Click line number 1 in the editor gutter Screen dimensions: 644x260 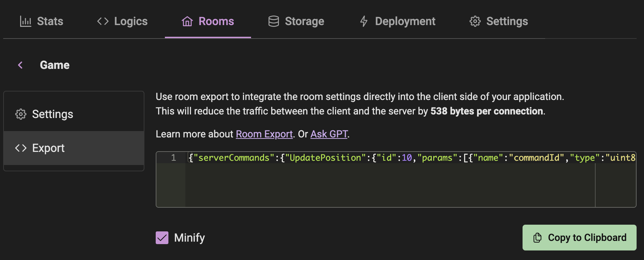coord(173,158)
